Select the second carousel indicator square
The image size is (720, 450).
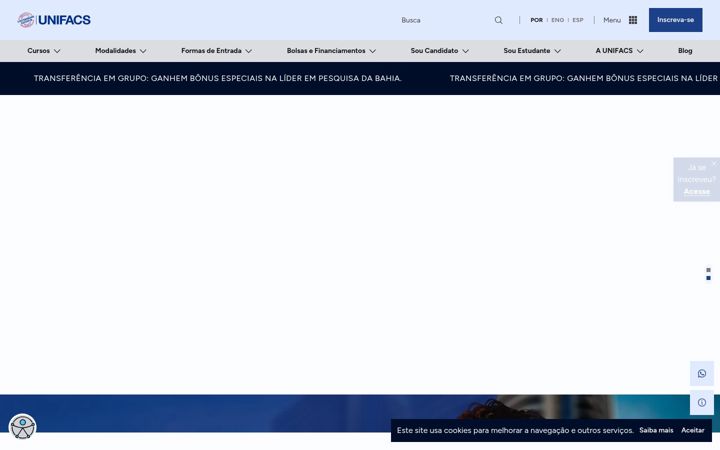click(x=708, y=278)
